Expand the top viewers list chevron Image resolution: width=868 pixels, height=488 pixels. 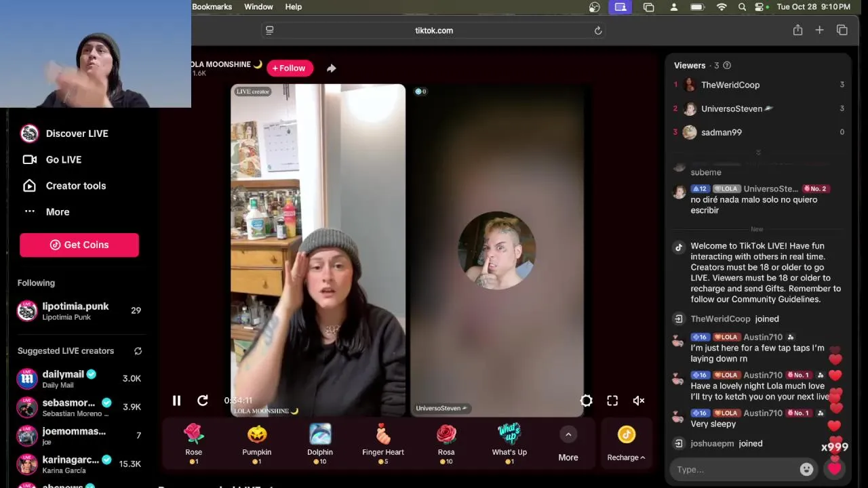[x=758, y=152]
